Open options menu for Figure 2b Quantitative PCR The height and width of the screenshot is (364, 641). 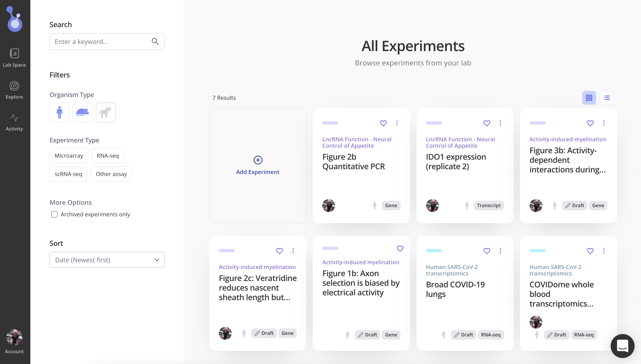click(397, 123)
